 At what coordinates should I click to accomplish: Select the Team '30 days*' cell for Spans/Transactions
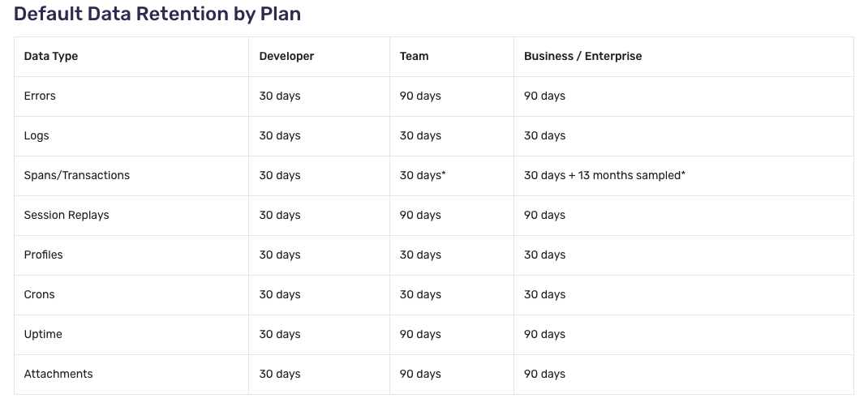[423, 175]
